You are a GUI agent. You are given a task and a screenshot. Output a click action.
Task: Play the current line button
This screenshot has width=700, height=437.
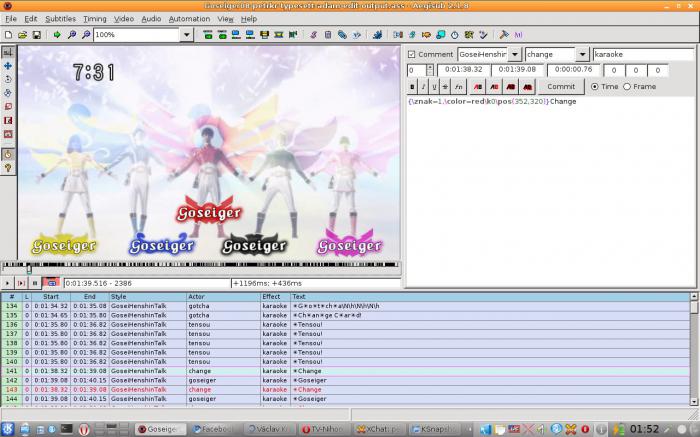[x=21, y=283]
